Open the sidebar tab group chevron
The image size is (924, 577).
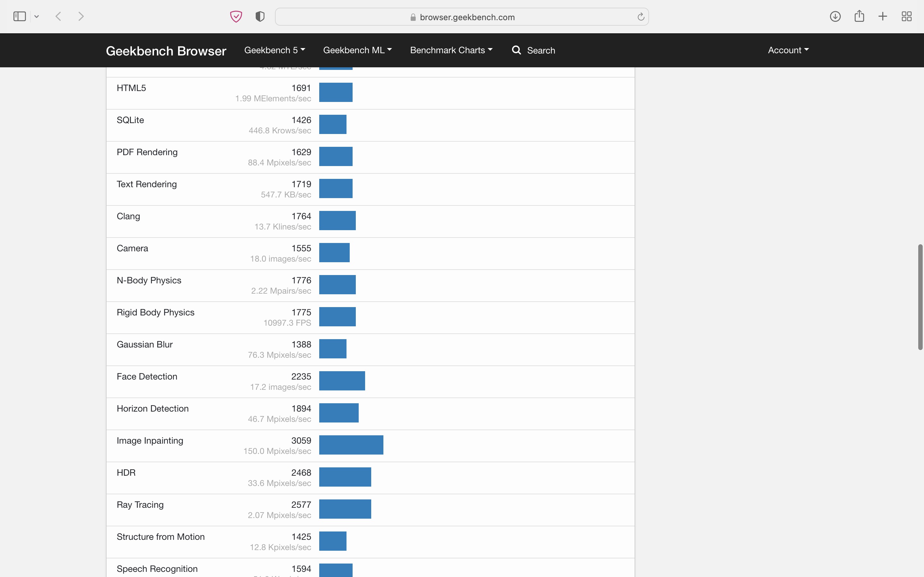[37, 16]
